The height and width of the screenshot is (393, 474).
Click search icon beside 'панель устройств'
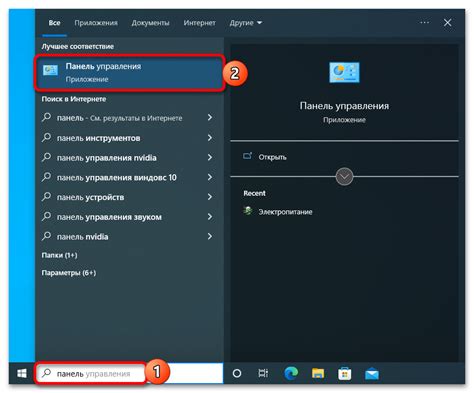click(46, 196)
